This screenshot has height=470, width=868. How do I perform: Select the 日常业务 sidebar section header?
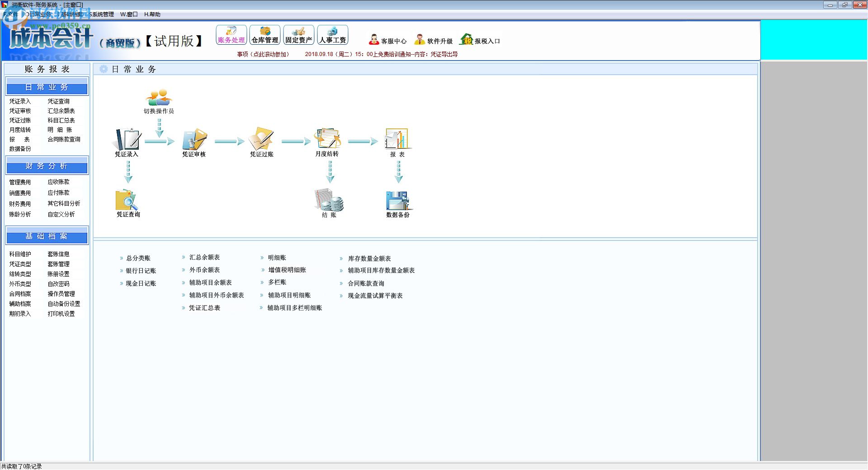point(47,87)
